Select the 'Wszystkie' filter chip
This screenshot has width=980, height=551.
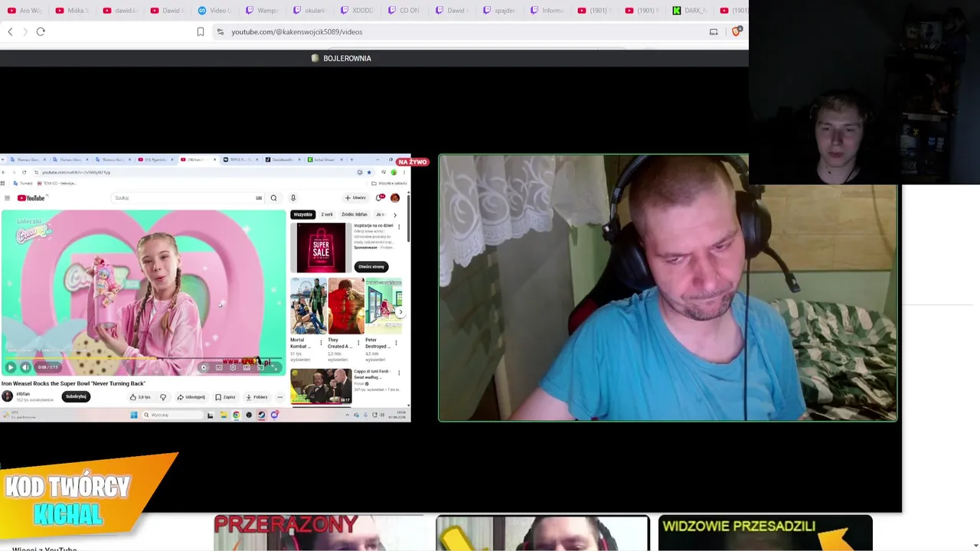pos(303,215)
